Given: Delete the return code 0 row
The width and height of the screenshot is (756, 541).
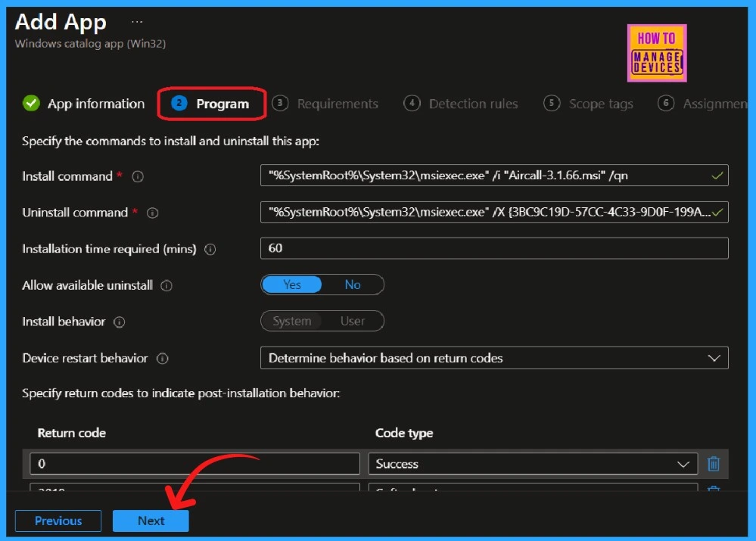Looking at the screenshot, I should point(714,463).
